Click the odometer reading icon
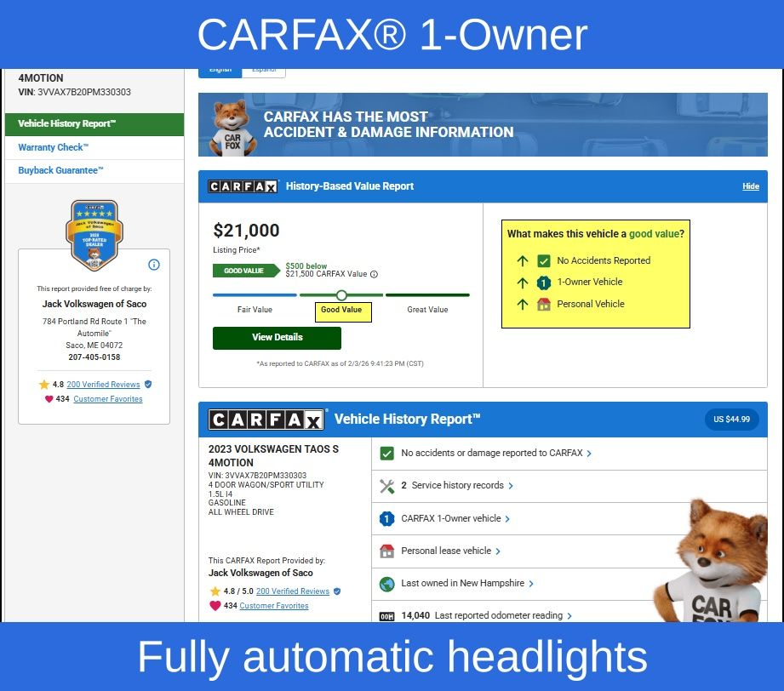Screen dimensions: 784x691 (386, 615)
